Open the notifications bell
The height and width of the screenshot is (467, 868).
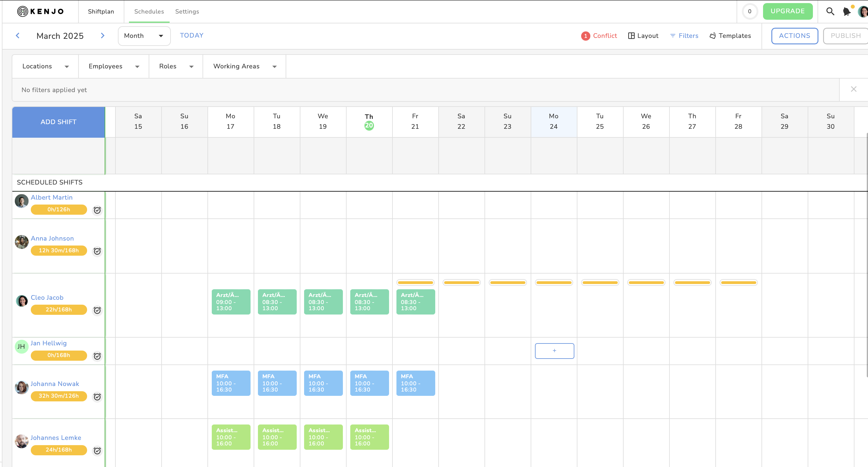[x=846, y=11]
